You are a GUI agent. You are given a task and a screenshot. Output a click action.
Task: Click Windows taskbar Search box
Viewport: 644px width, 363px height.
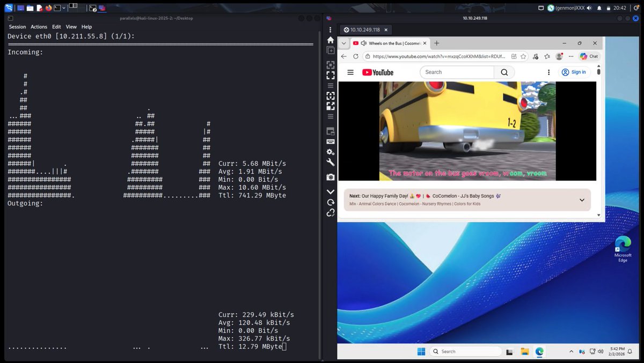point(466,351)
